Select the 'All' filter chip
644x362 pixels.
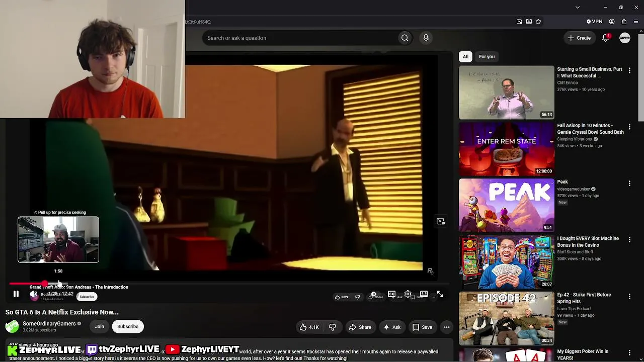tap(465, 57)
